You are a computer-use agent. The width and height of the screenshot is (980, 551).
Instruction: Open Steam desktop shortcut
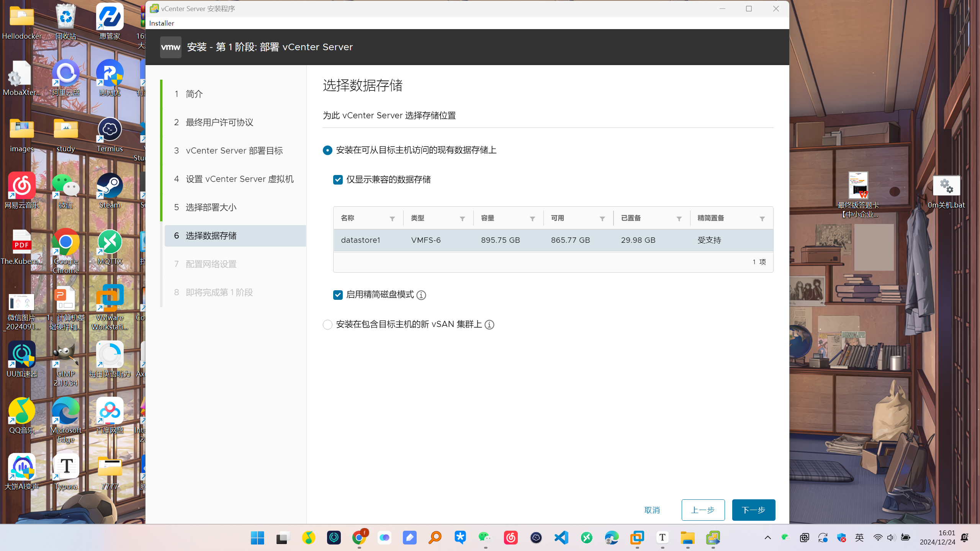coord(110,191)
